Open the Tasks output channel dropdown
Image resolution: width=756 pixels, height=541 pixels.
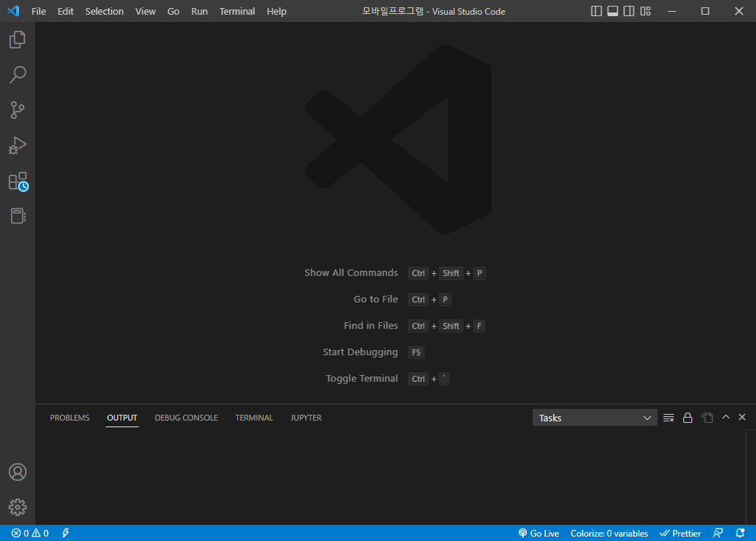point(594,418)
